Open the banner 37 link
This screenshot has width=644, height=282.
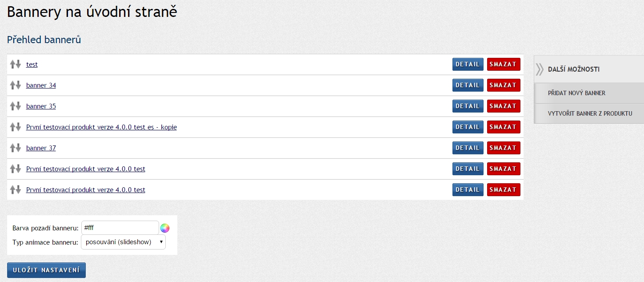[41, 148]
